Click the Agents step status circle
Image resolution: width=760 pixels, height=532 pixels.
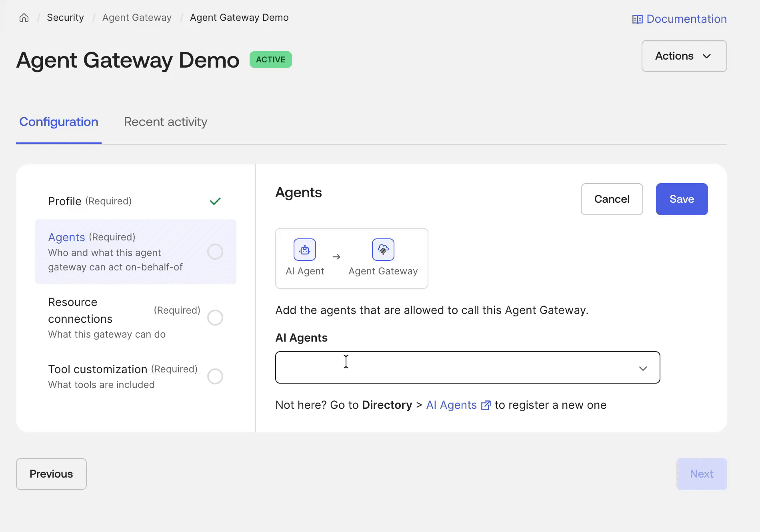[x=215, y=252]
